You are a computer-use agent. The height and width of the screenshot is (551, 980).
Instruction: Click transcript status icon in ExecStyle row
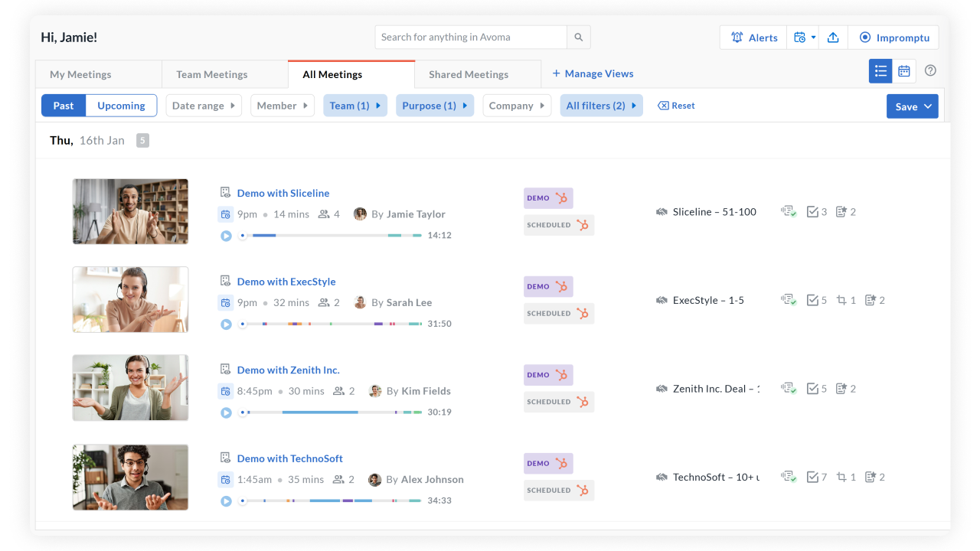(x=788, y=301)
